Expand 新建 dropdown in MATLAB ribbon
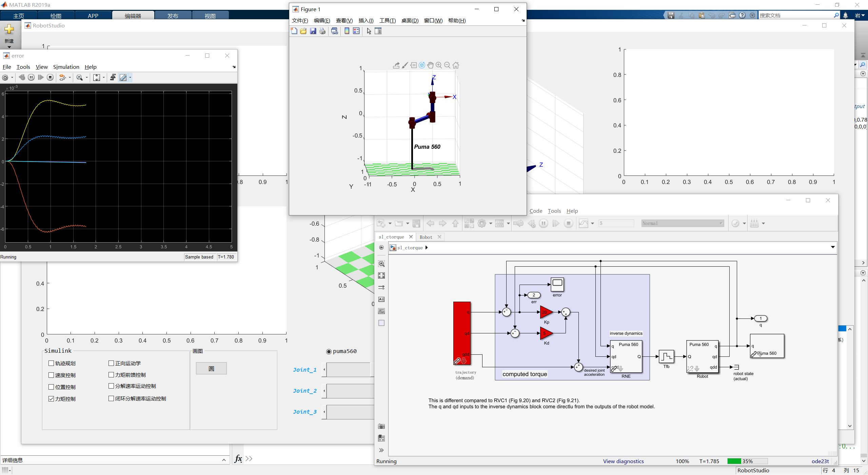The image size is (868, 475). 9,47
